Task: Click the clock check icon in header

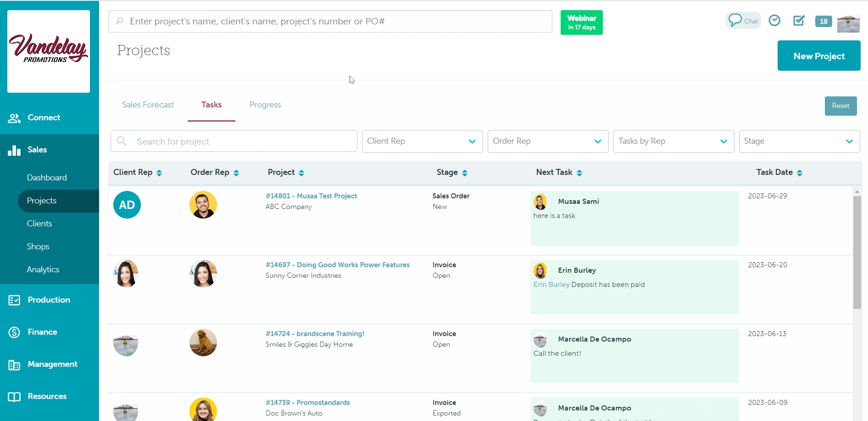Action: point(774,21)
